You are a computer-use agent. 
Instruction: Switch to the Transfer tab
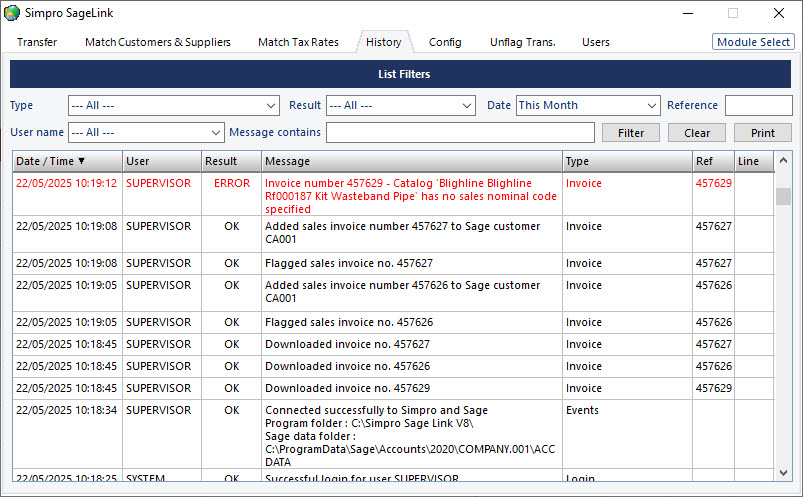pyautogui.click(x=37, y=42)
